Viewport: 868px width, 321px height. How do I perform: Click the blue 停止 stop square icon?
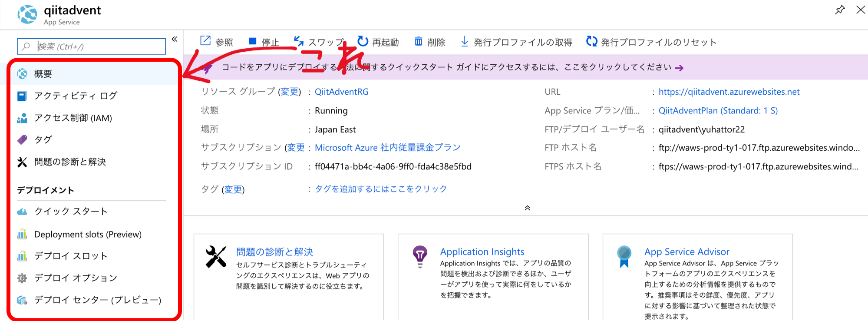click(x=252, y=41)
